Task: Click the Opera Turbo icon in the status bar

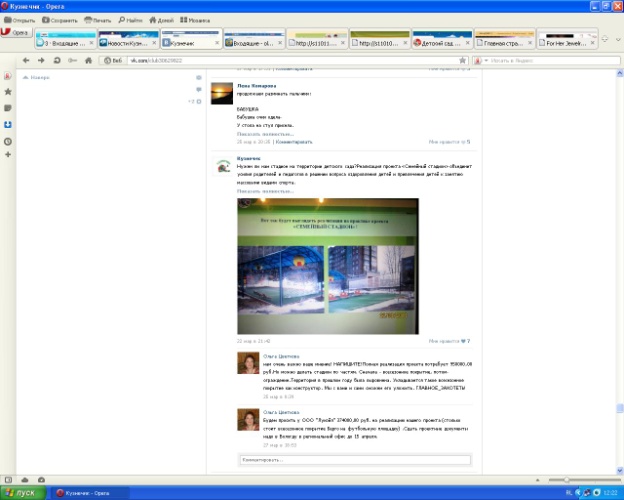Action: click(x=41, y=480)
